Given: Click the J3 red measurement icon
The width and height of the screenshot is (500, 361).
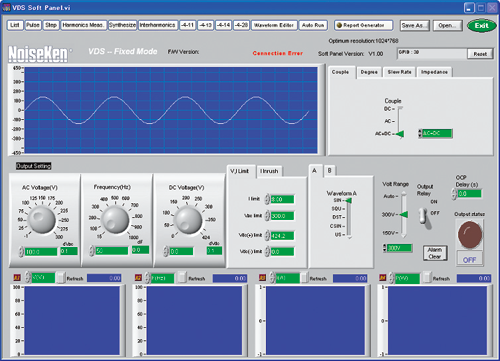Looking at the screenshot, I should [x=262, y=278].
